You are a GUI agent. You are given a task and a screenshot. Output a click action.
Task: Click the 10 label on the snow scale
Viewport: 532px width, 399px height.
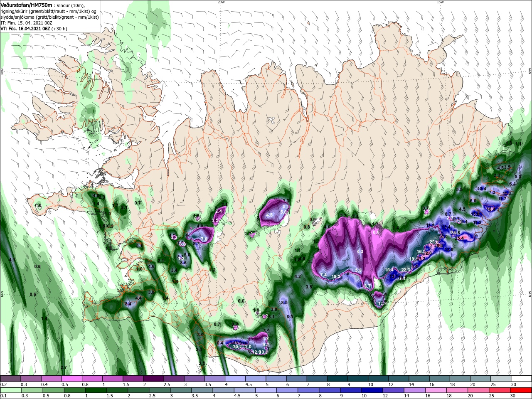click(x=370, y=384)
